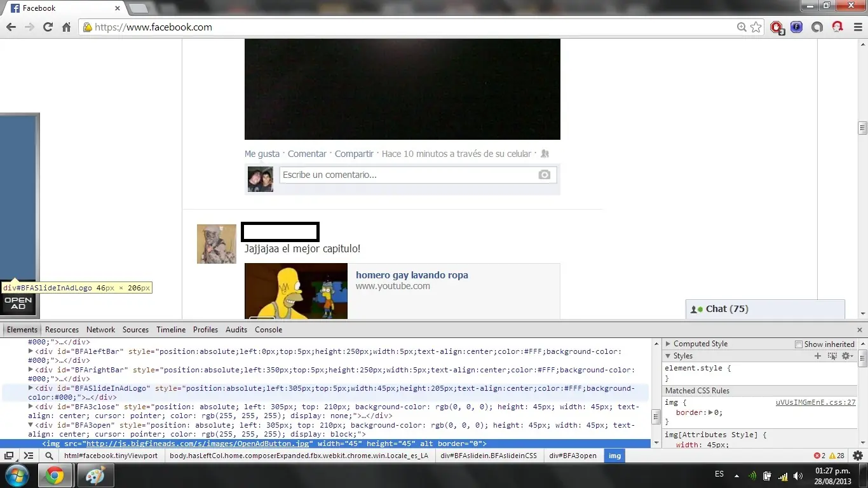Click the Homer video thumbnail
The image size is (868, 488).
point(296,291)
